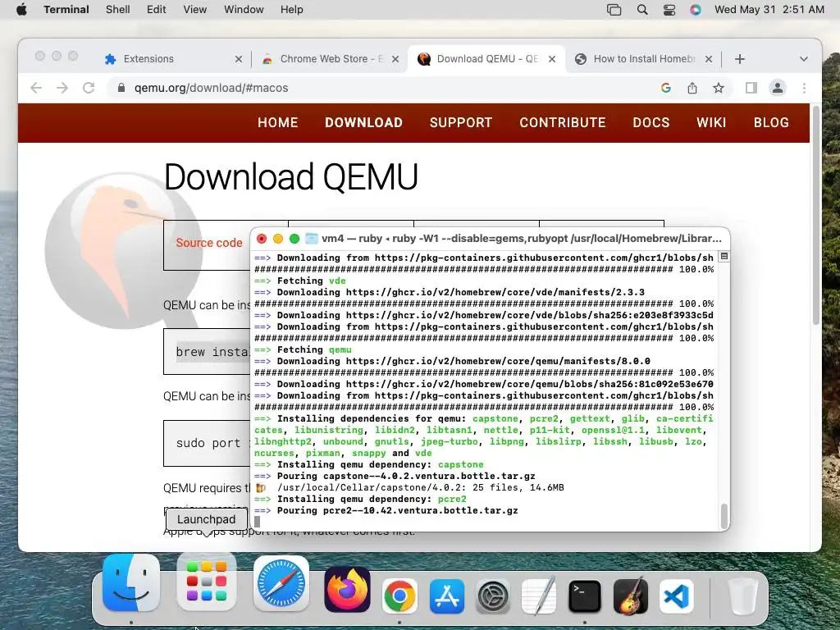Screen dimensions: 840x630
Task: Open Visual Studio Code from the dock
Action: 677,596
